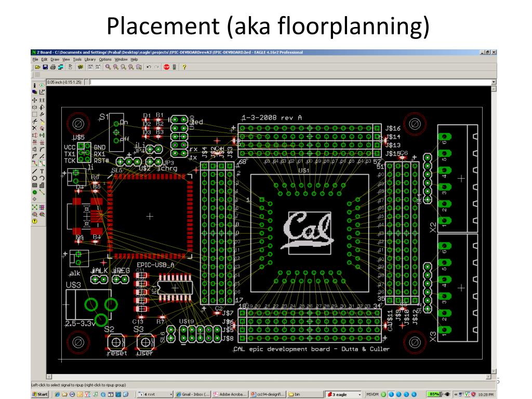Select the Smash tool

(x=35, y=149)
